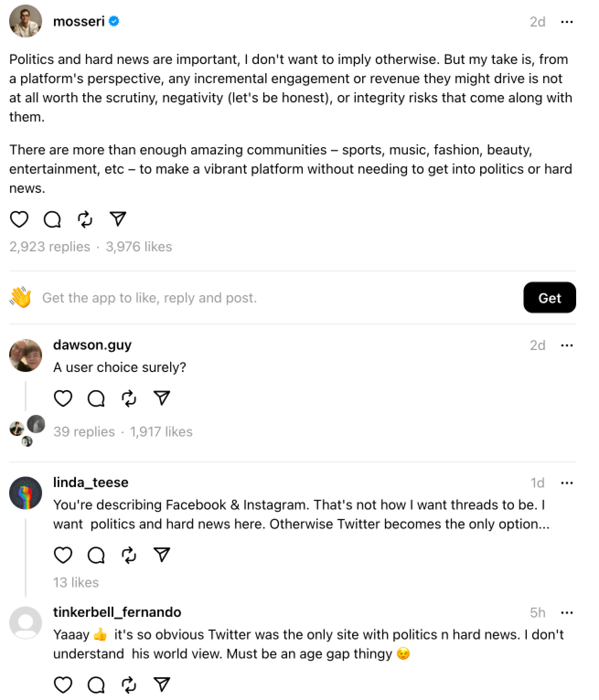Image resolution: width=599 pixels, height=700 pixels.
Task: Open more options on mosseri's post
Action: [567, 22]
